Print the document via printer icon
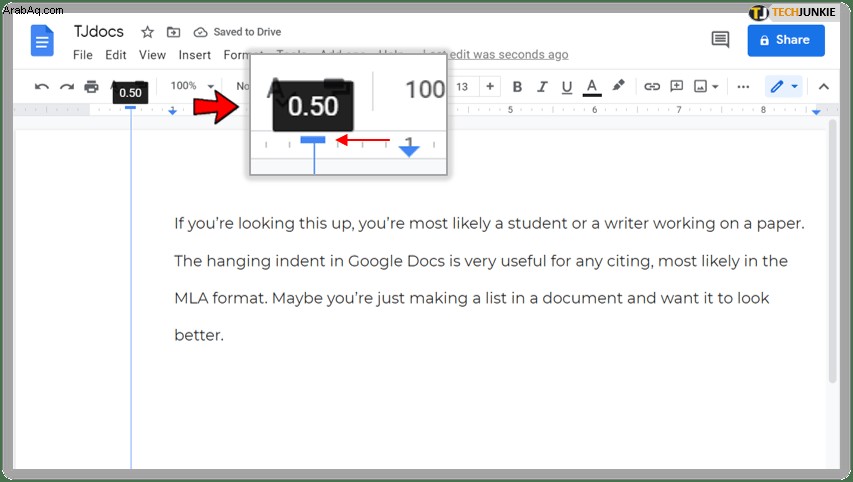Image resolution: width=853 pixels, height=482 pixels. [x=91, y=86]
